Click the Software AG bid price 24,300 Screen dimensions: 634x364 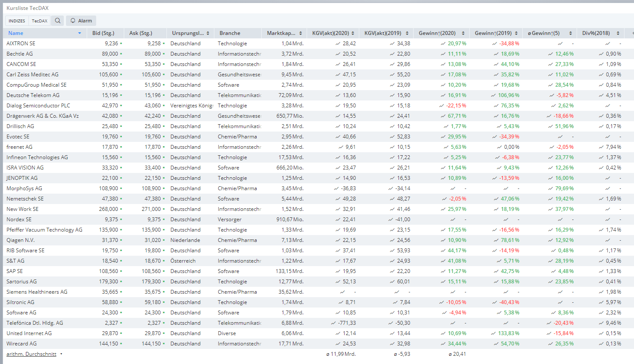(110, 313)
